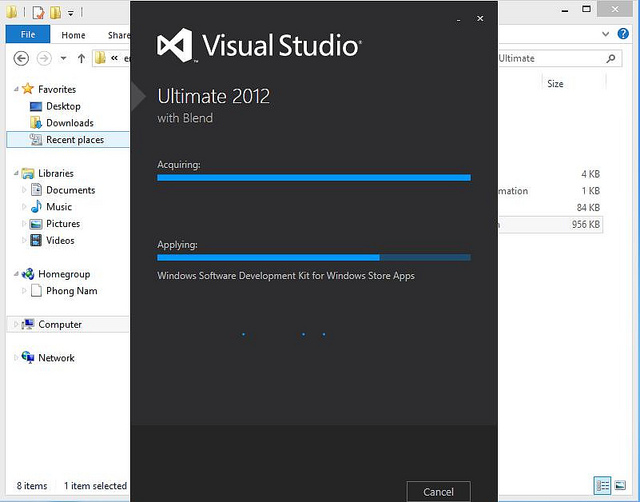This screenshot has height=502, width=640.
Task: Select Favorites in navigation pane
Action: (57, 89)
